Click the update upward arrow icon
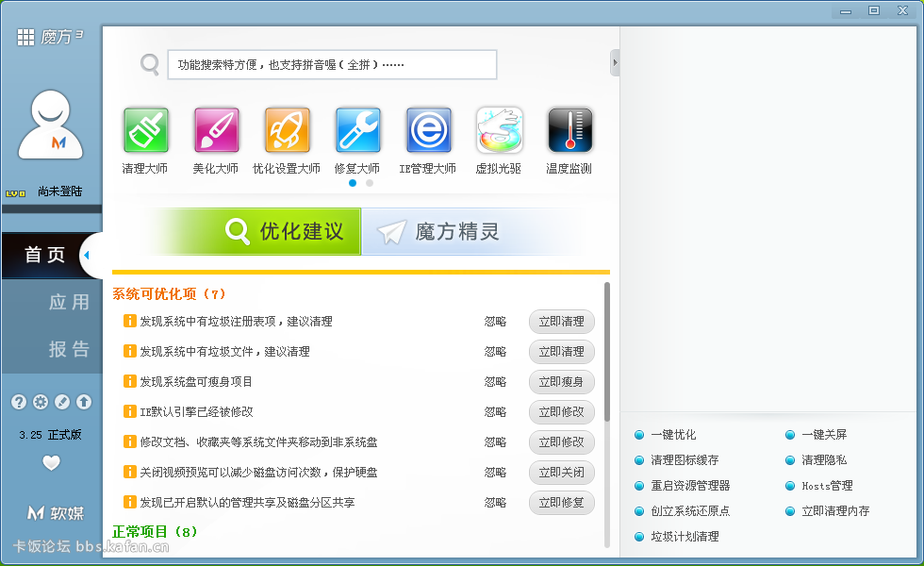The height and width of the screenshot is (566, 924). pyautogui.click(x=84, y=402)
